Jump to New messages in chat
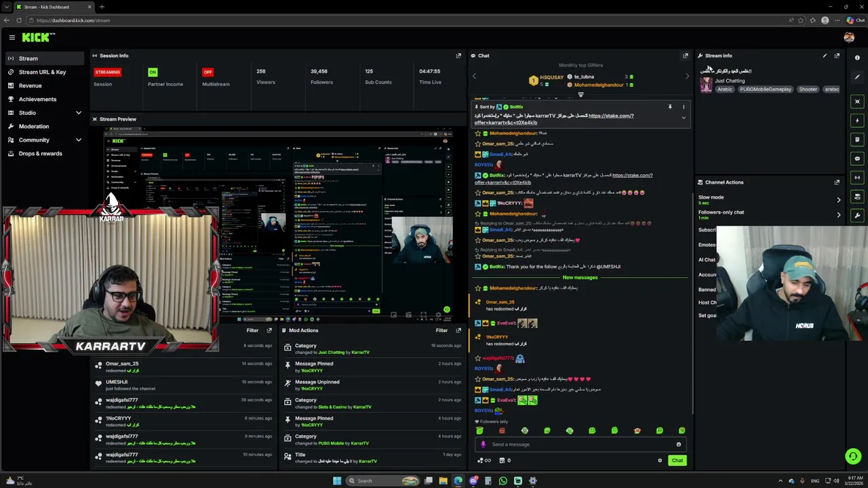 point(580,277)
